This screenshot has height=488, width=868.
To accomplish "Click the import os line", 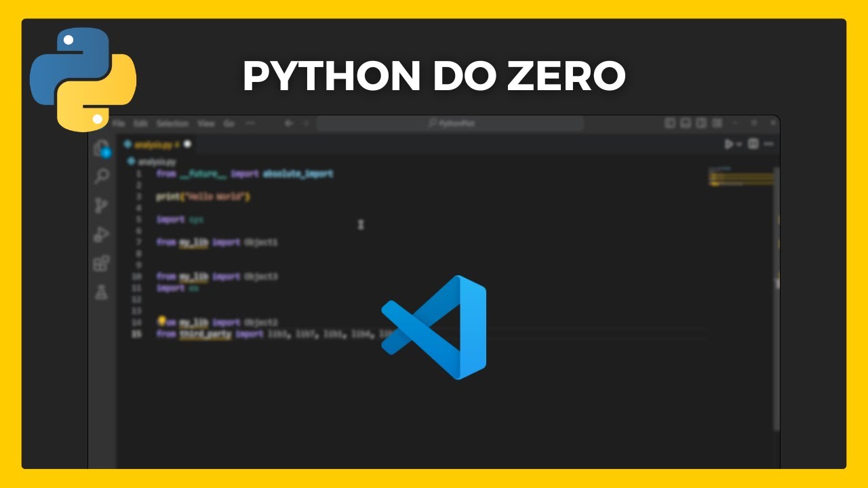I will click(x=178, y=288).
